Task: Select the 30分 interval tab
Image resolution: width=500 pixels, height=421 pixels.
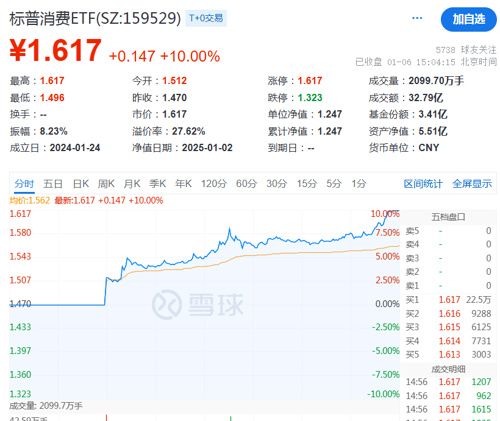Action: tap(277, 184)
